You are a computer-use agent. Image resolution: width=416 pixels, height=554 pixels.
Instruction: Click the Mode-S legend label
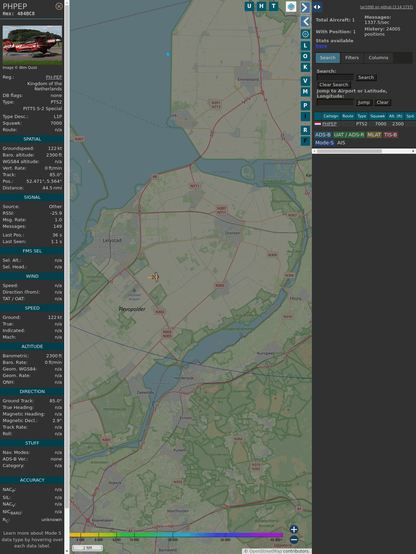click(x=324, y=143)
